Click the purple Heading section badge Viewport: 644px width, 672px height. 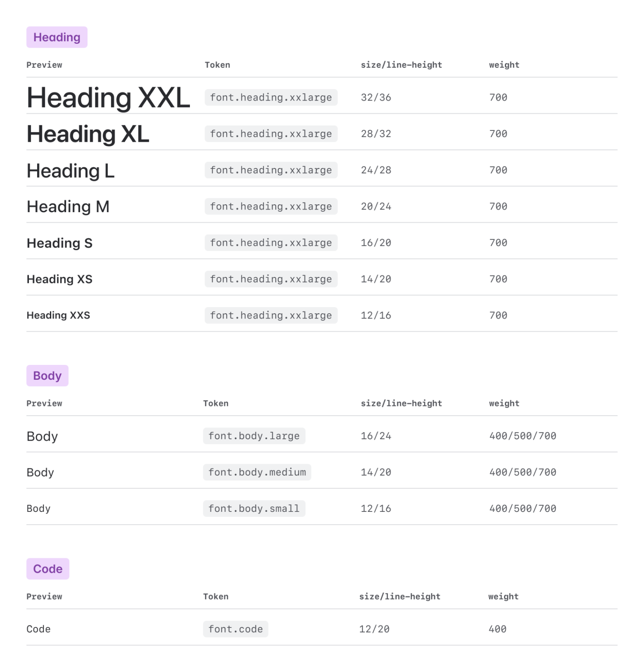pos(56,37)
